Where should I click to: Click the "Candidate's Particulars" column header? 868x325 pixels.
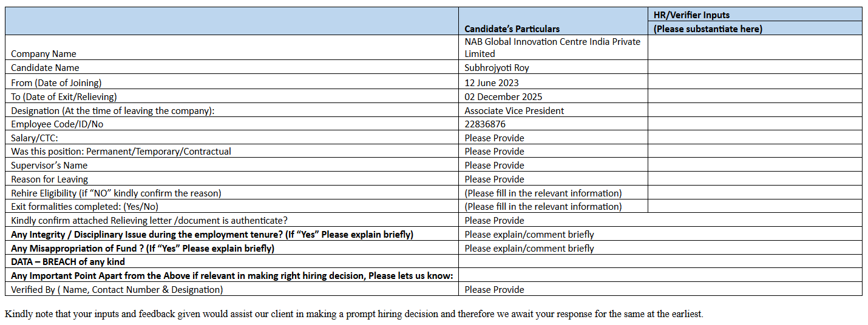(x=512, y=28)
